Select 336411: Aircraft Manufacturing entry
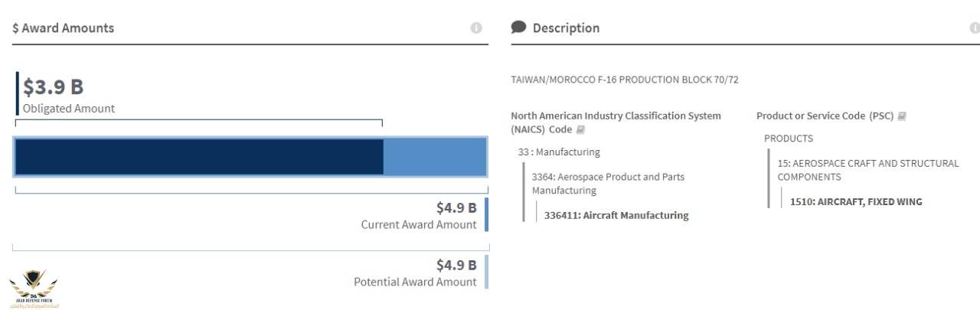This screenshot has width=980, height=310. pos(616,215)
